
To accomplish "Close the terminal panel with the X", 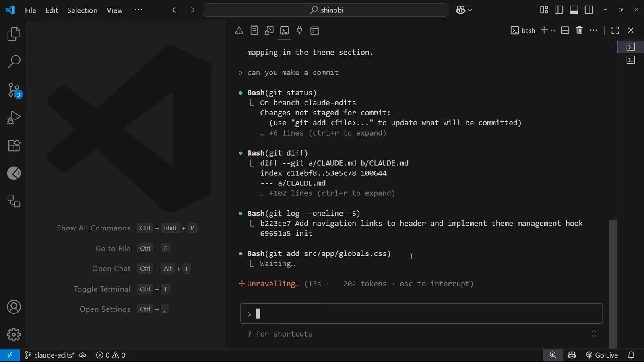I will click(x=631, y=30).
